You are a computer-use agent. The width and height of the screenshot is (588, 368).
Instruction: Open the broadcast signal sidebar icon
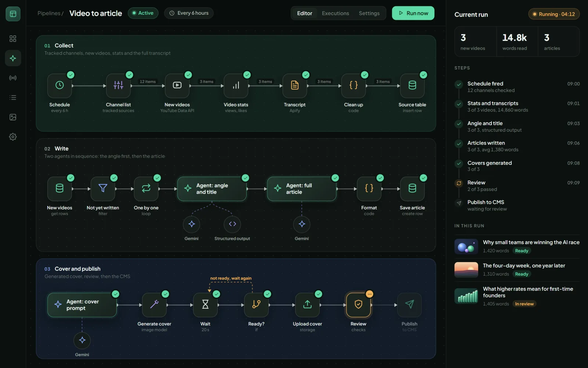pyautogui.click(x=13, y=78)
